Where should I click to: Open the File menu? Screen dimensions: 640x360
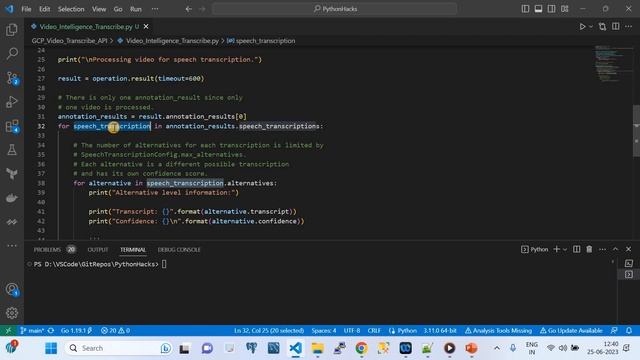tap(26, 9)
